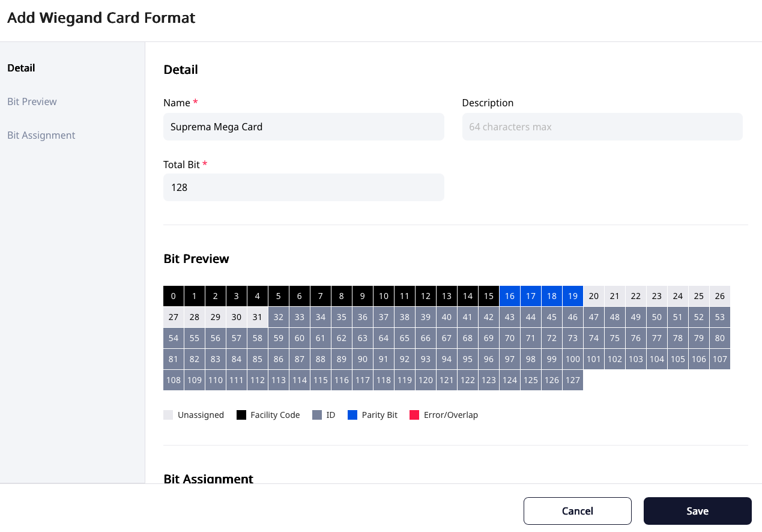The image size is (762, 532).
Task: Jump to Bit Preview sidebar item
Action: coord(32,101)
